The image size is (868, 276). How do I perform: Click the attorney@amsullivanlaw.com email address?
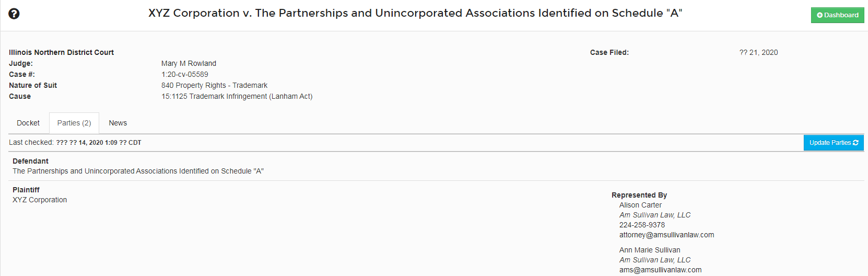(x=666, y=235)
